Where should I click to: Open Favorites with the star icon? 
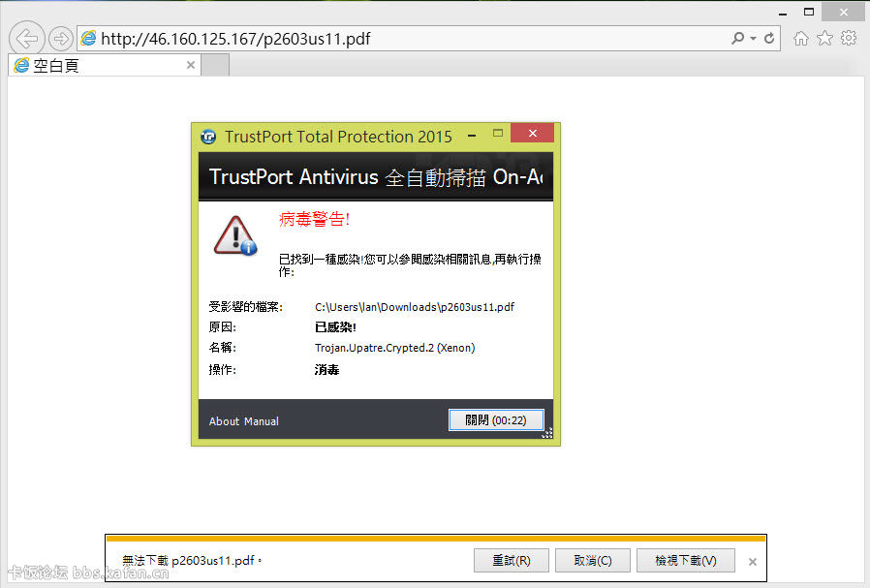click(824, 39)
